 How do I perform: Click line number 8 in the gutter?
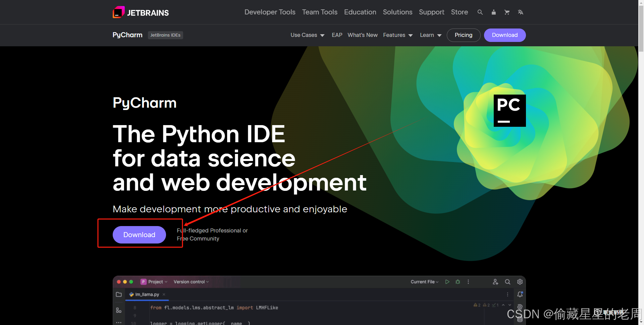(135, 308)
